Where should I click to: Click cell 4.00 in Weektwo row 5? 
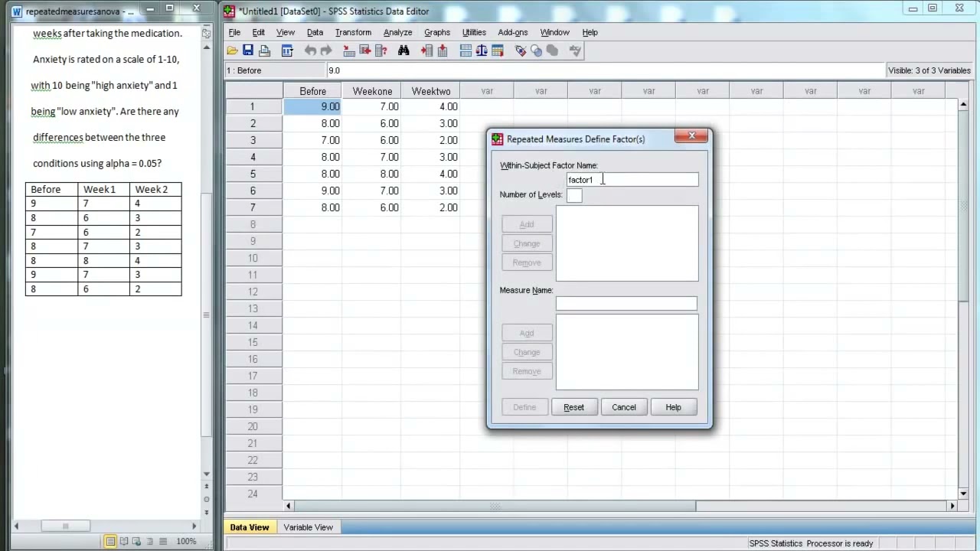pos(431,174)
